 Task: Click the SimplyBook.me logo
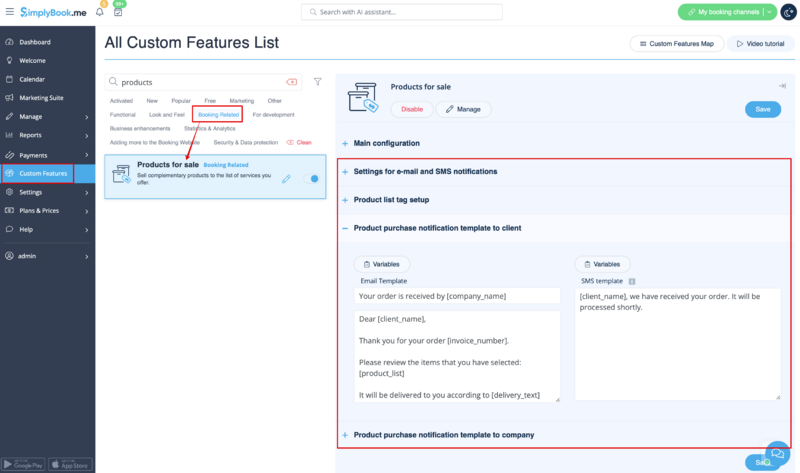53,12
